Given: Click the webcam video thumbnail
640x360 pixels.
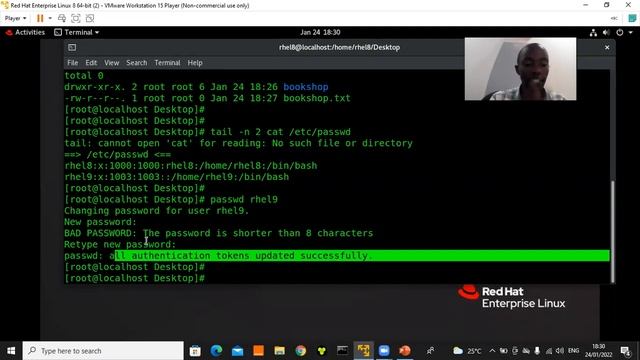Looking at the screenshot, I should (x=520, y=69).
